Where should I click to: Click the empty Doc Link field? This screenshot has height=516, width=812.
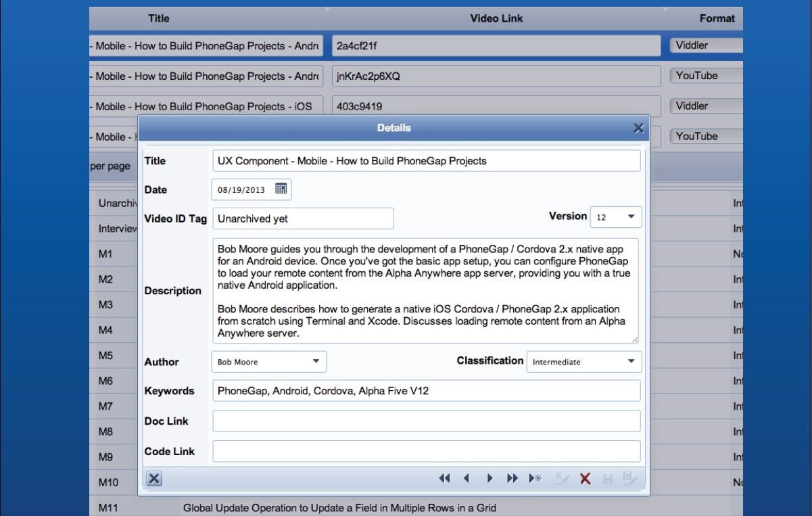[426, 421]
